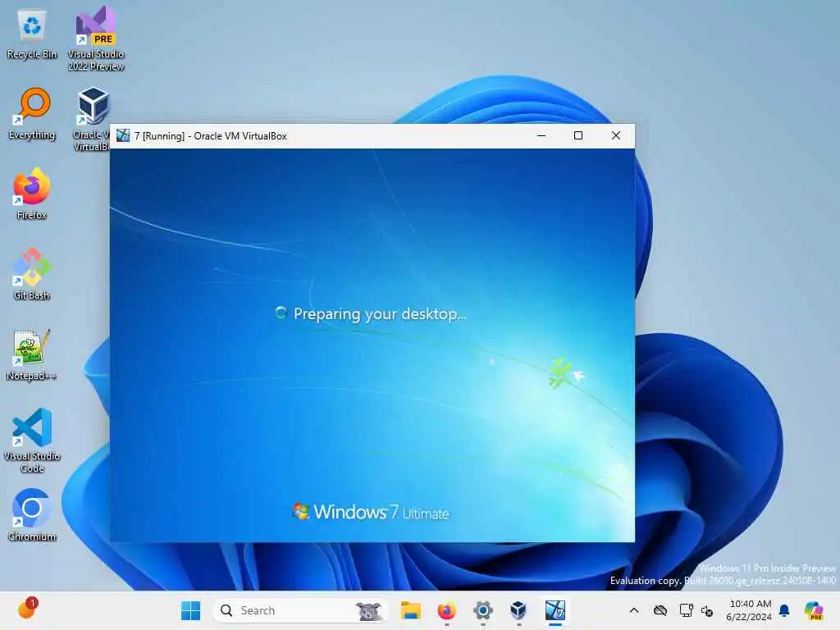Viewport: 840px width, 630px height.
Task: Launch Visual Studio 2022 Preview shortcut
Action: tap(96, 39)
